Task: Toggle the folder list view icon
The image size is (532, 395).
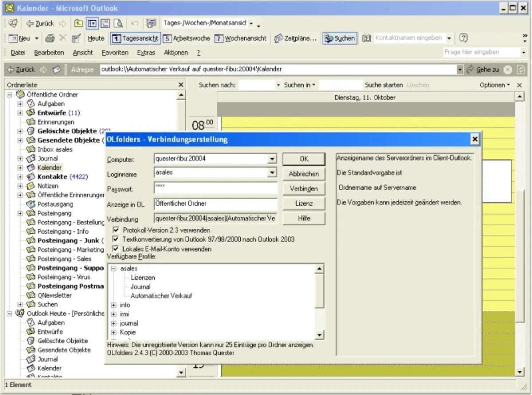Action: pyautogui.click(x=92, y=23)
